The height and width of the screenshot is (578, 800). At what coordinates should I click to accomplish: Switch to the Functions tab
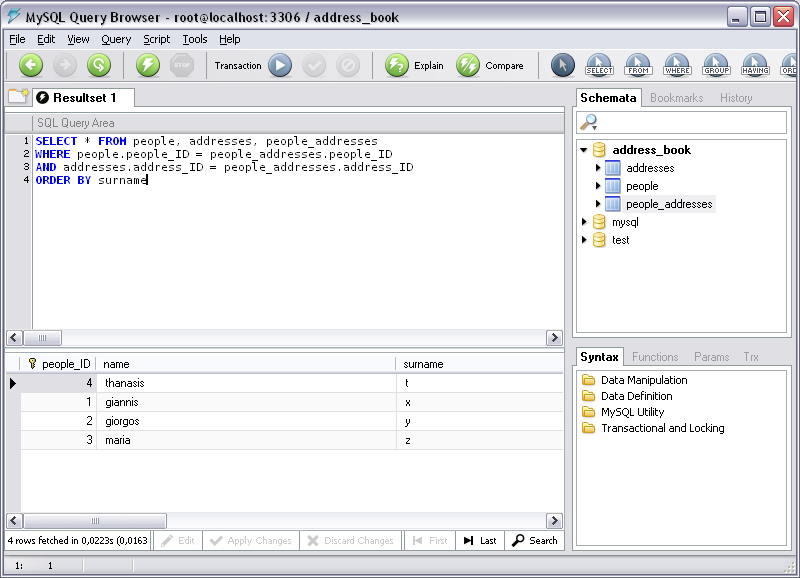click(655, 357)
